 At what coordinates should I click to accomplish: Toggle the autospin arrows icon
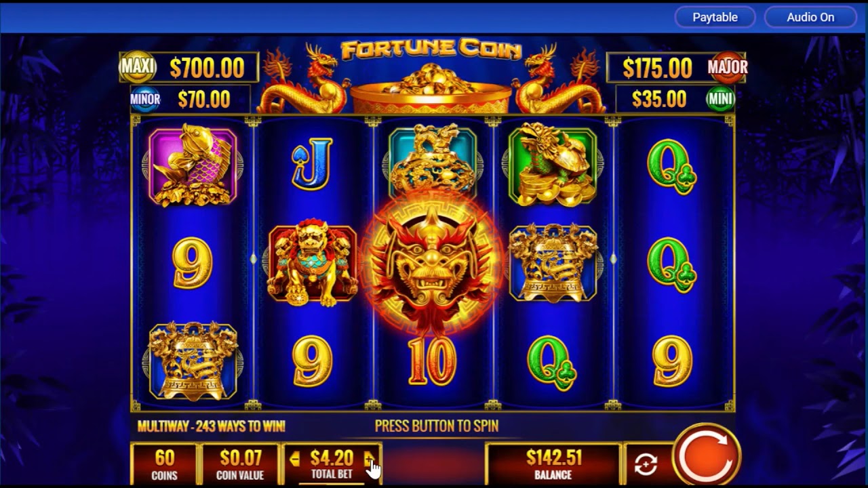tap(646, 464)
